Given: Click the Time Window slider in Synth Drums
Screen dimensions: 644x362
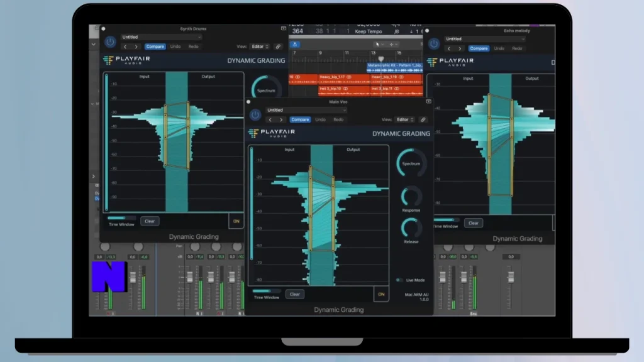Looking at the screenshot, I should 121,218.
